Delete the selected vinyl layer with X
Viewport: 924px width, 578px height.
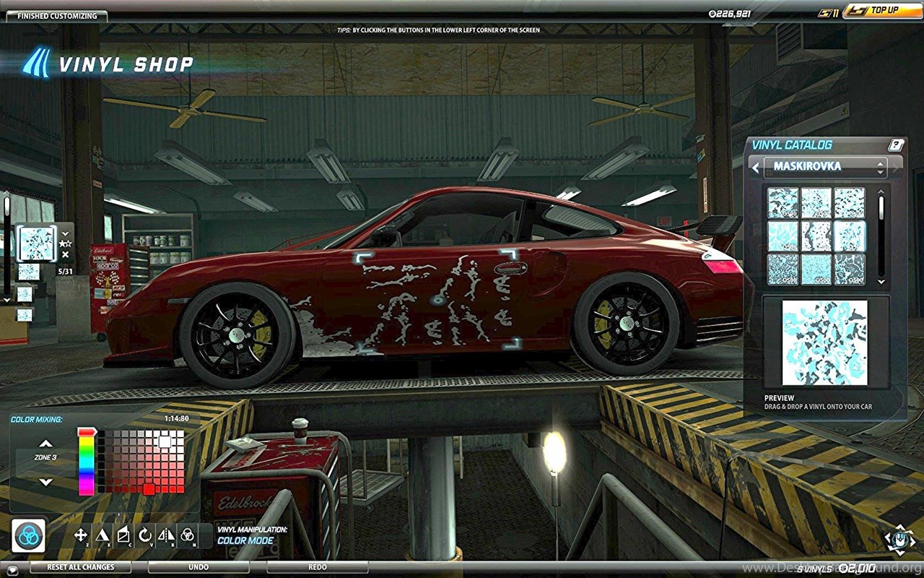66,254
